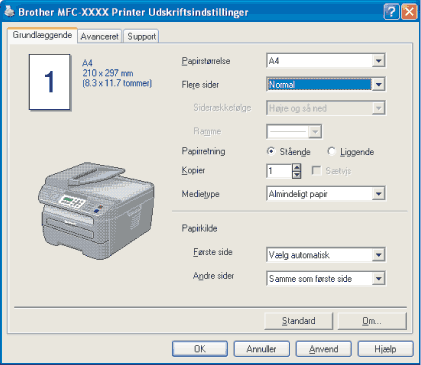The height and width of the screenshot is (365, 421).
Task: Click the question mark help icon
Action: (392, 12)
